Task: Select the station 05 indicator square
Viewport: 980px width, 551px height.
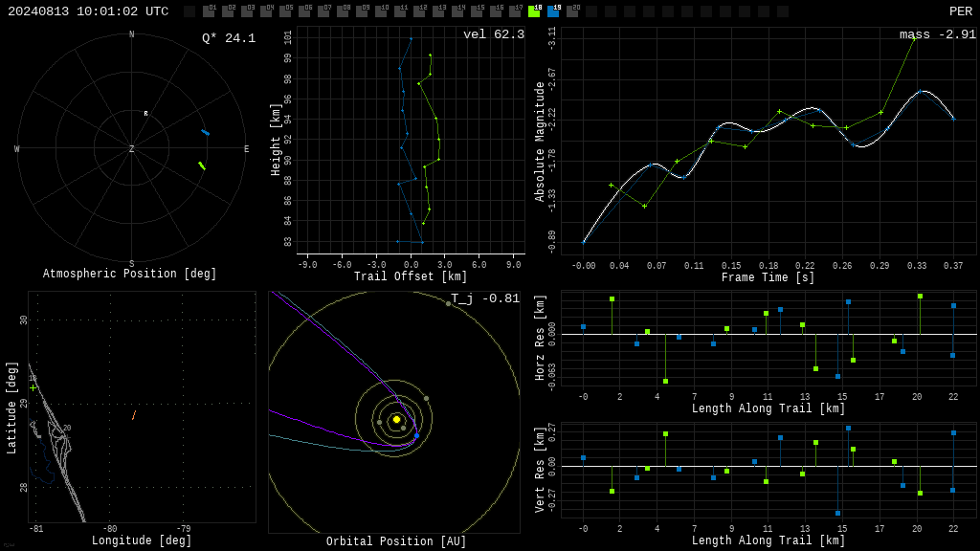Action: pos(285,11)
